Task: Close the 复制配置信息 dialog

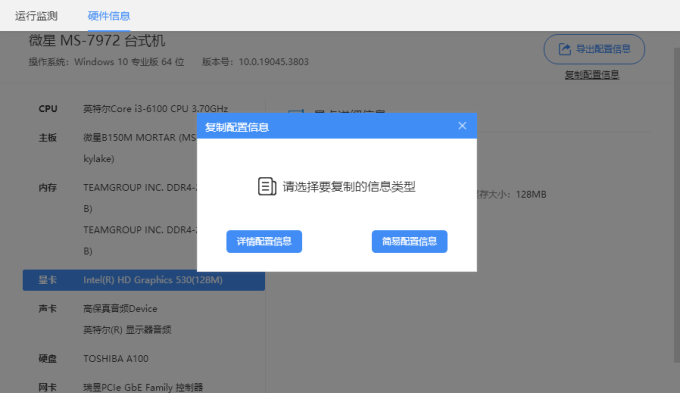Action: [462, 126]
